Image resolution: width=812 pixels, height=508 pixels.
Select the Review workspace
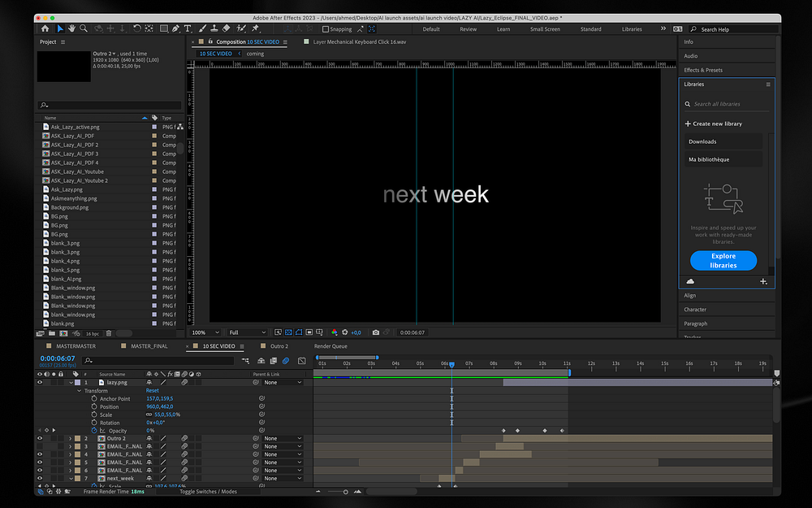tap(469, 29)
